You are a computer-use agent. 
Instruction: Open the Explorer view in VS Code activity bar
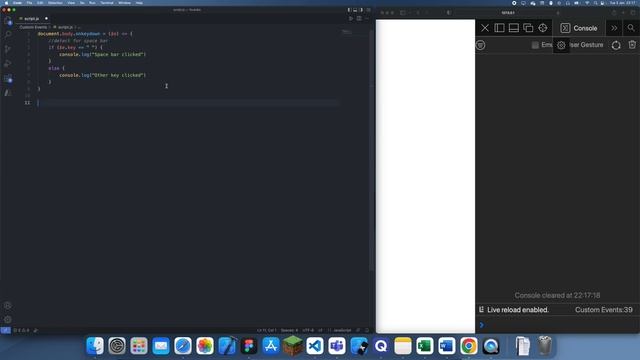tap(8, 20)
